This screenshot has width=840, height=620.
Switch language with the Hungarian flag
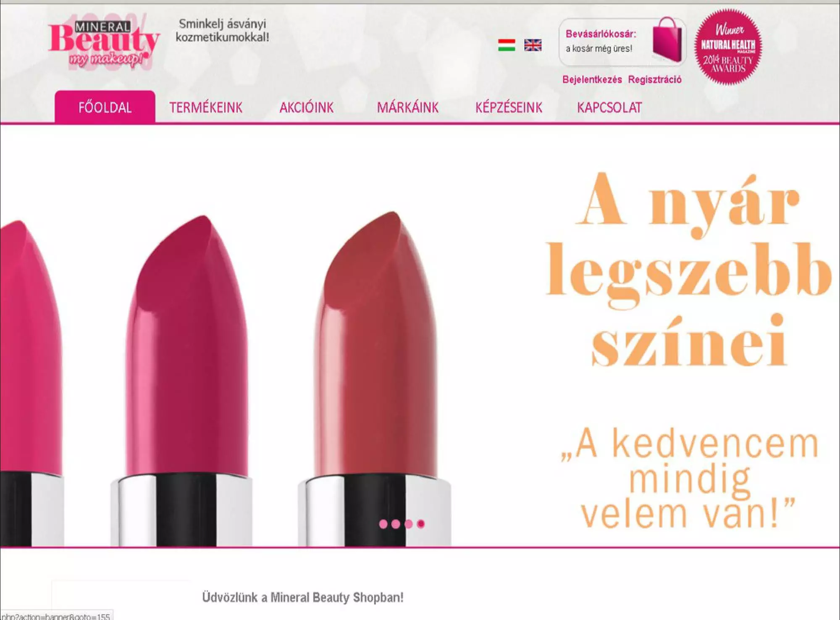coord(507,45)
